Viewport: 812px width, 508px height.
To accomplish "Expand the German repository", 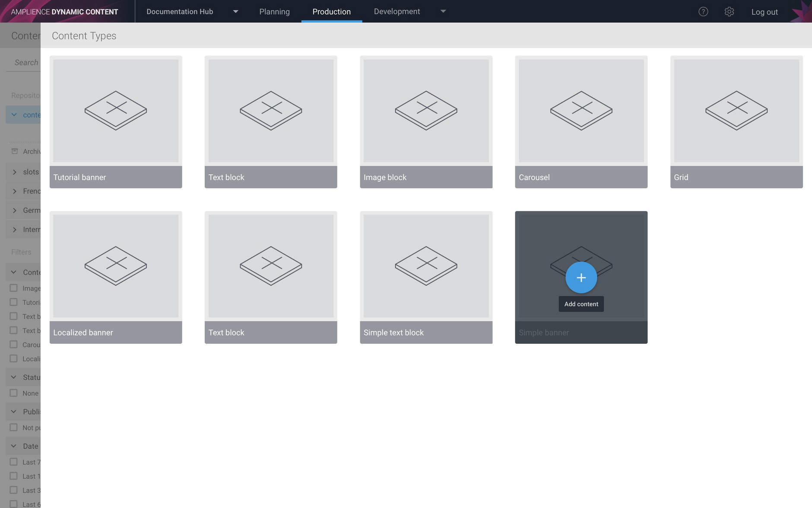I will pyautogui.click(x=14, y=210).
